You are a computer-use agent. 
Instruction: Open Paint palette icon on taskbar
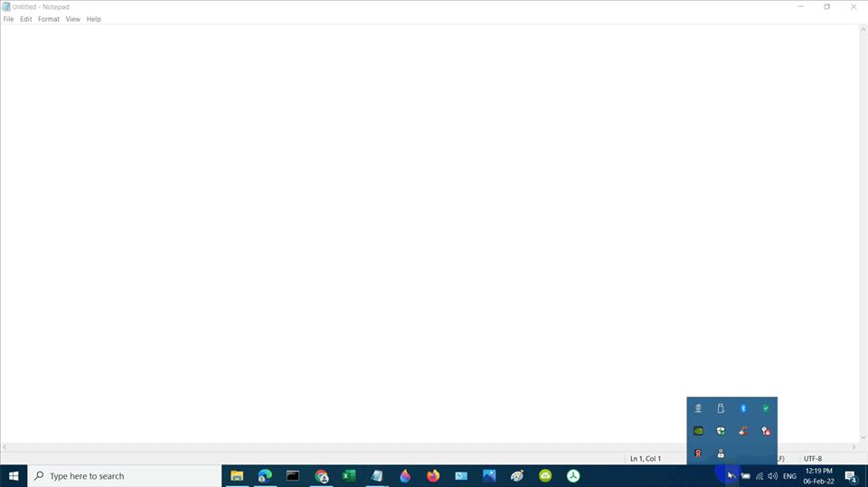click(517, 475)
